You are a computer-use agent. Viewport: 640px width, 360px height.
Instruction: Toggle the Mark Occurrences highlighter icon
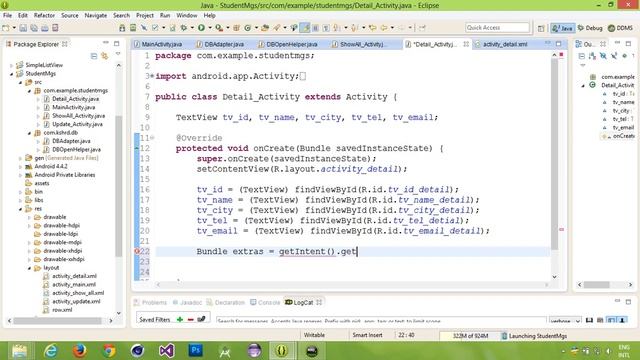click(305, 28)
